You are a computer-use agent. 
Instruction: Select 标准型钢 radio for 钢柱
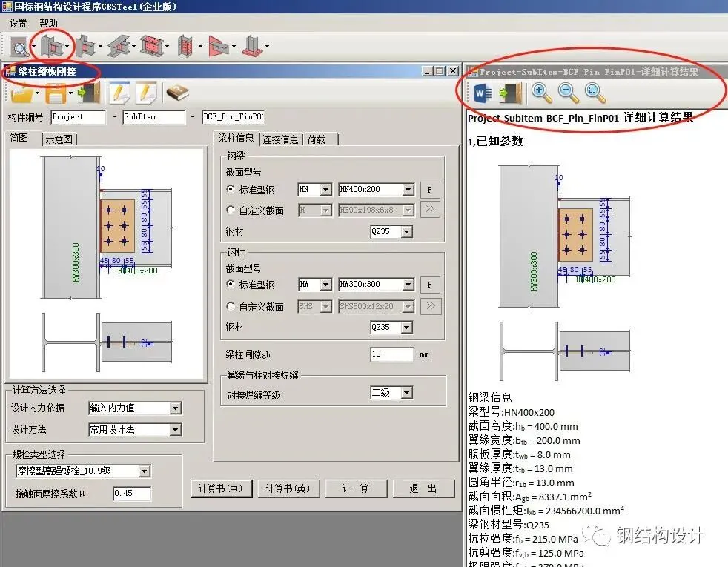(x=231, y=284)
